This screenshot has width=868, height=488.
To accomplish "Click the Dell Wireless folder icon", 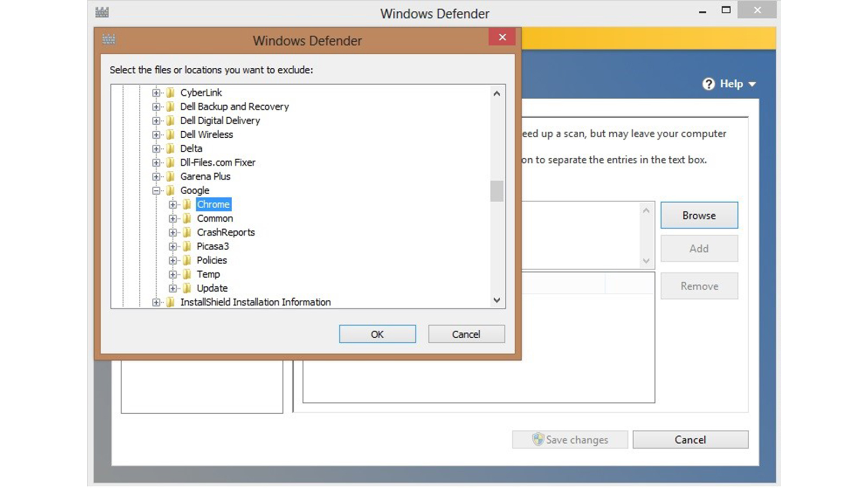I will [170, 134].
